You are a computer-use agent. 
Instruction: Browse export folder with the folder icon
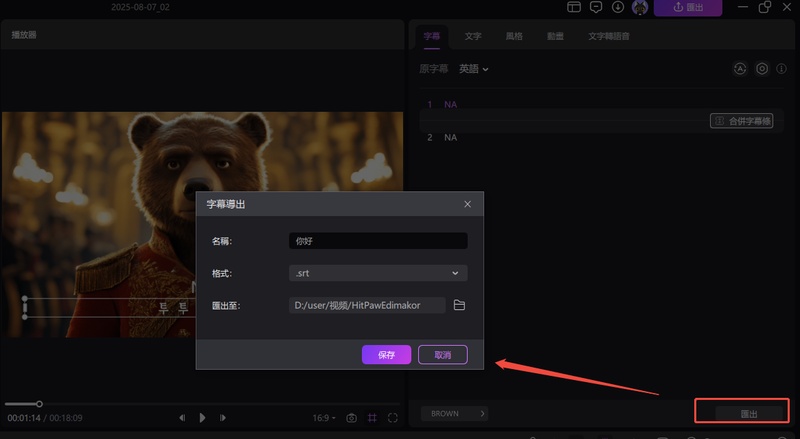459,305
